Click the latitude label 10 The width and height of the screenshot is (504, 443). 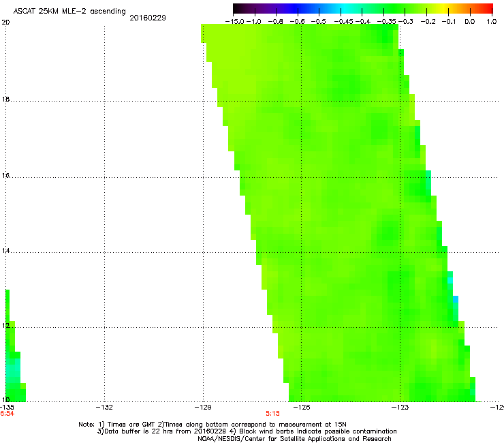(x=5, y=400)
